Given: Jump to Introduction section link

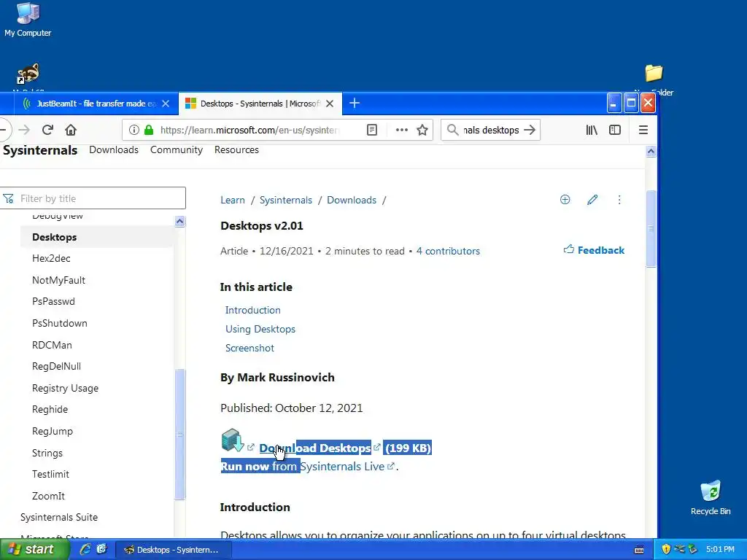Looking at the screenshot, I should (253, 310).
